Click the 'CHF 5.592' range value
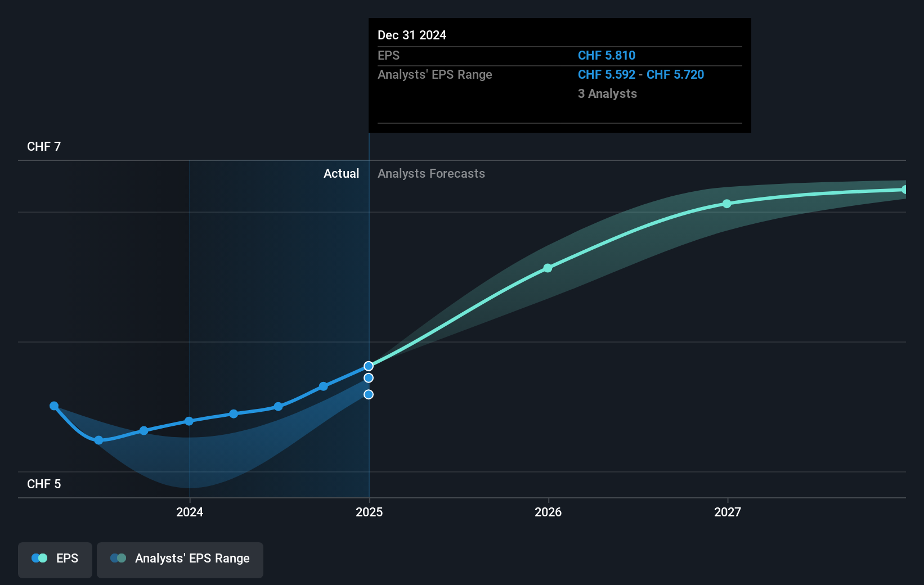Image resolution: width=924 pixels, height=585 pixels. click(607, 75)
